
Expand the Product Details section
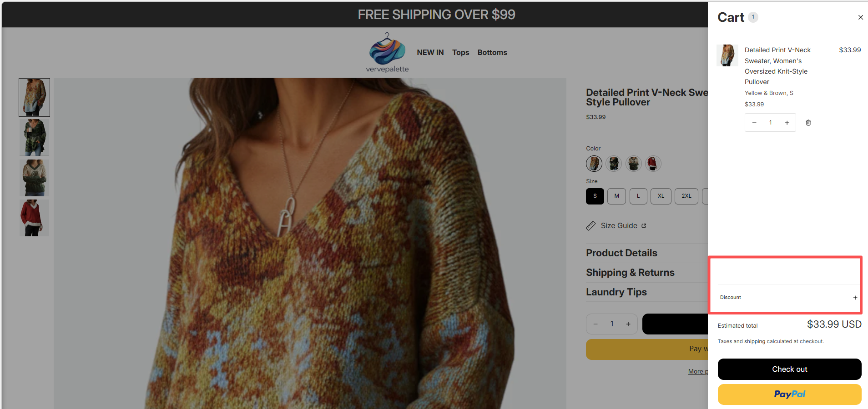click(621, 253)
